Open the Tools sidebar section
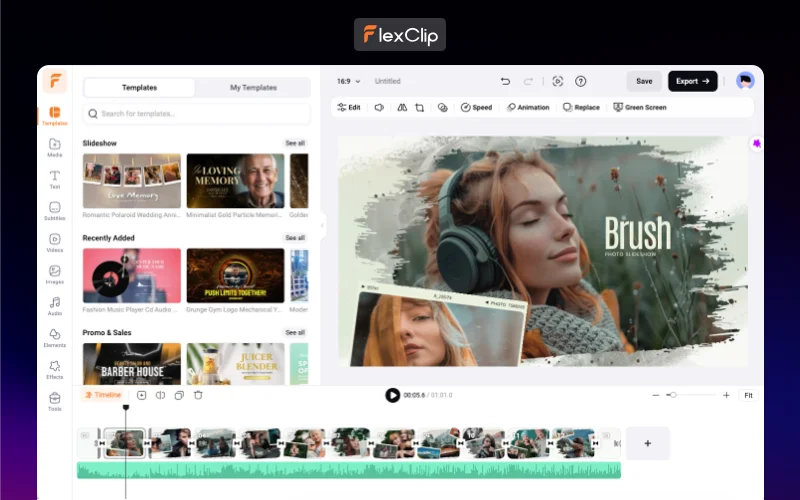The width and height of the screenshot is (800, 500). (55, 402)
